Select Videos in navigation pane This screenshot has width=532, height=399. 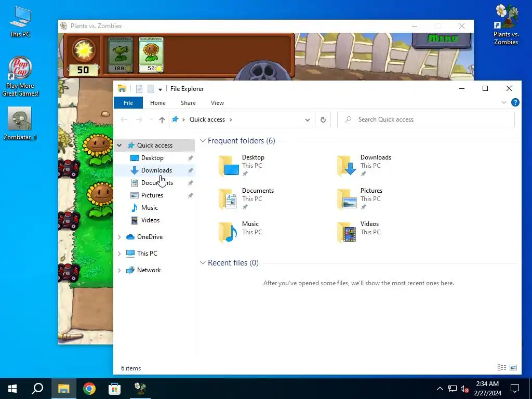tap(150, 220)
